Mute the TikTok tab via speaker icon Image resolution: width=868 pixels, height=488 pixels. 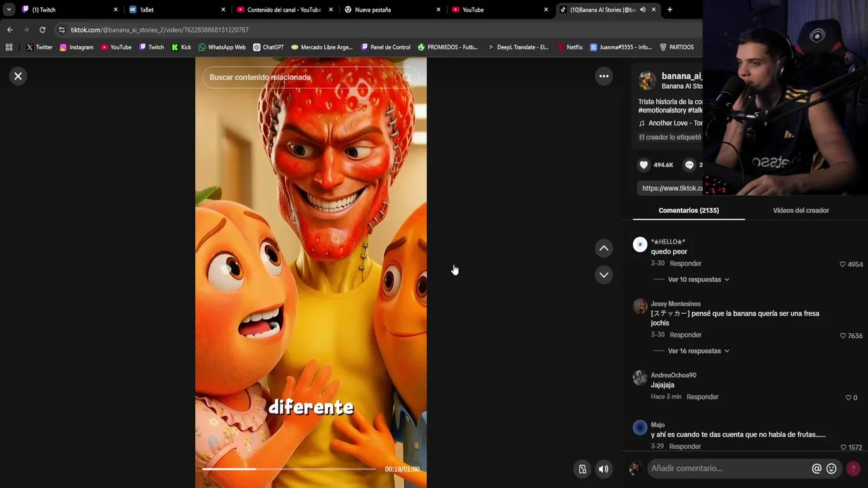(x=642, y=9)
